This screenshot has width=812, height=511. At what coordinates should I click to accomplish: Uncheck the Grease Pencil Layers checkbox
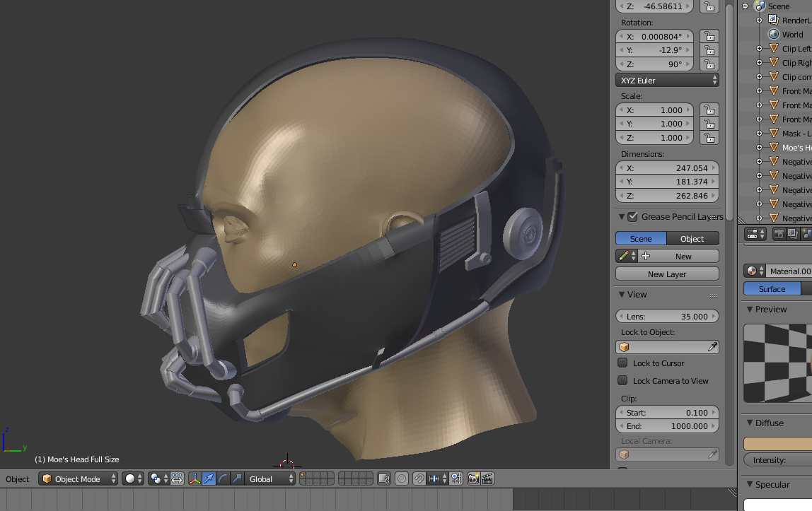[632, 217]
